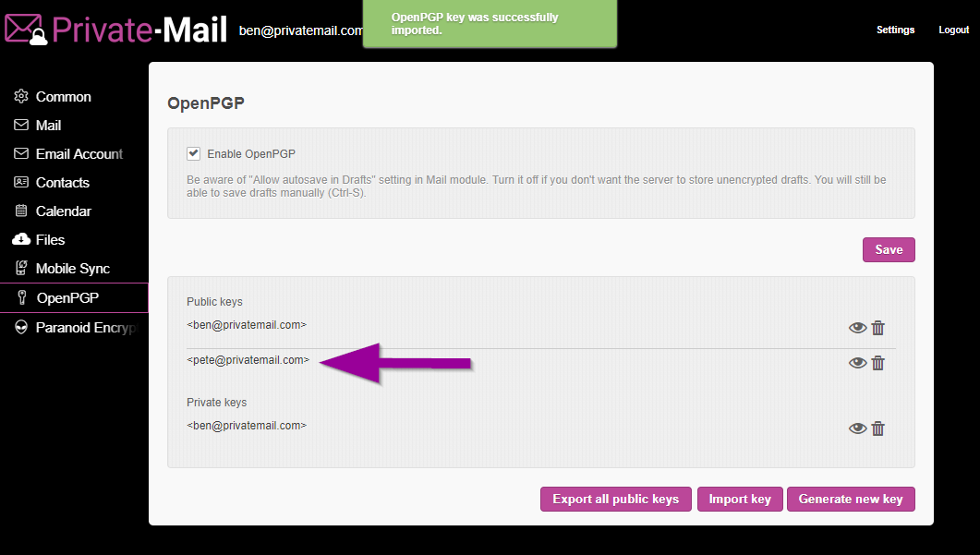980x555 pixels.
Task: Uncheck the Enable OpenPGP checkbox
Action: click(194, 154)
